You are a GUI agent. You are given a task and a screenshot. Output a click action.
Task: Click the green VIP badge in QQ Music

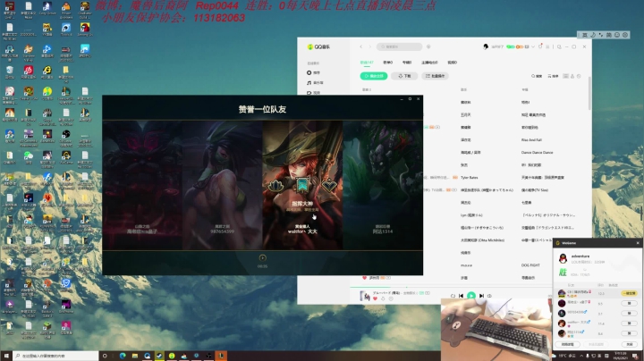[511, 46]
